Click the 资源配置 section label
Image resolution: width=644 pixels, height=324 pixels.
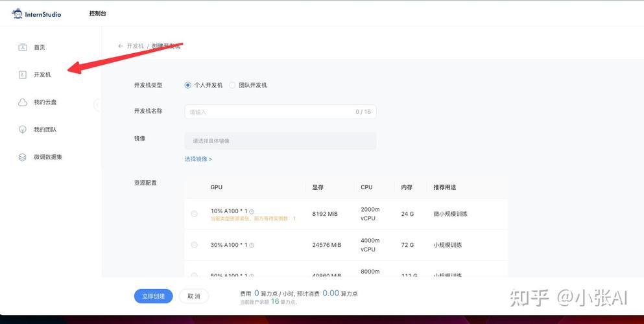click(145, 183)
